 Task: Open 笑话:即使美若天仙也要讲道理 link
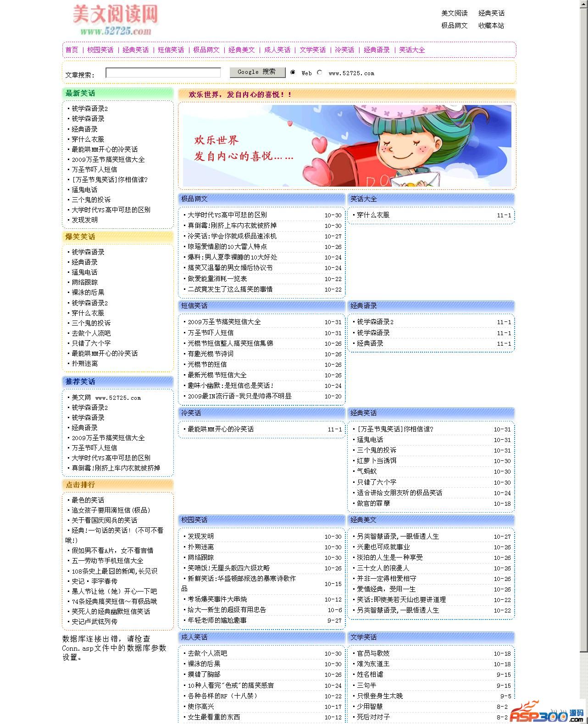(x=401, y=600)
